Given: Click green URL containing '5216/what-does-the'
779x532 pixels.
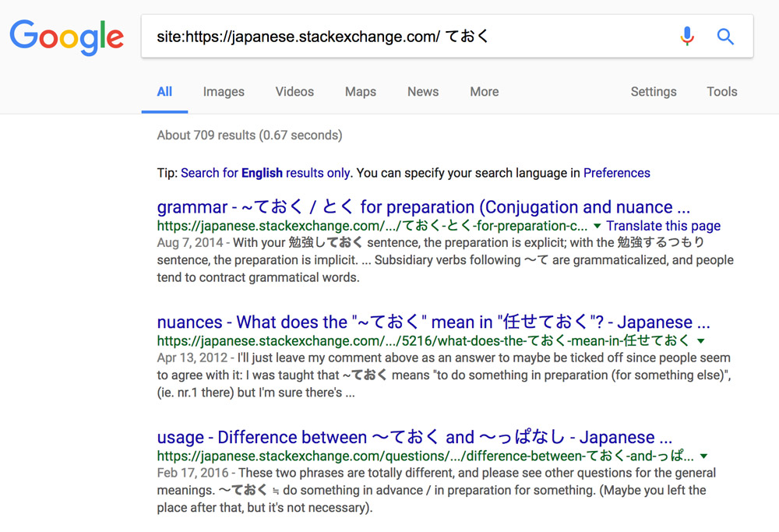Looking at the screenshot, I should tap(424, 341).
